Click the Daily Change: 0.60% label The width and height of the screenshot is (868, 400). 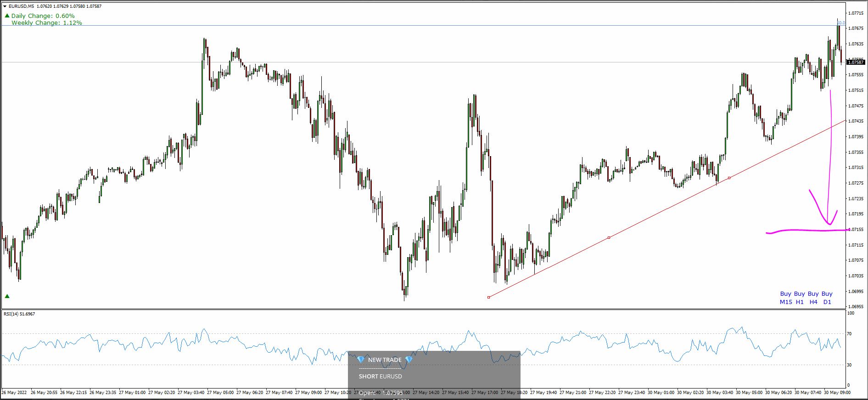pos(43,16)
